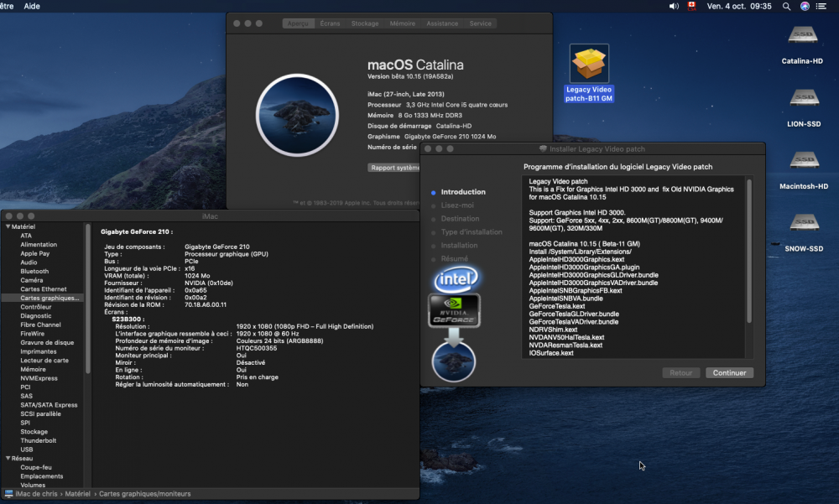Click the Retour button in installer

tap(681, 373)
